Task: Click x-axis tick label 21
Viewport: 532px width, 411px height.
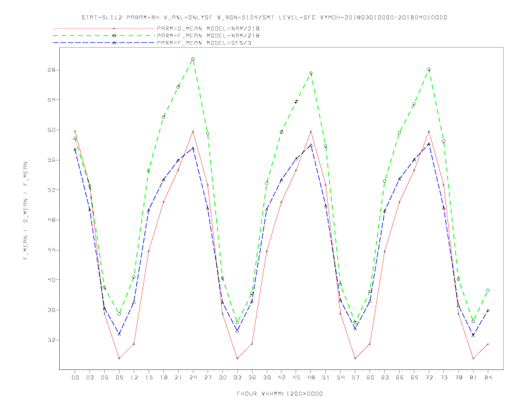Action: coord(178,377)
